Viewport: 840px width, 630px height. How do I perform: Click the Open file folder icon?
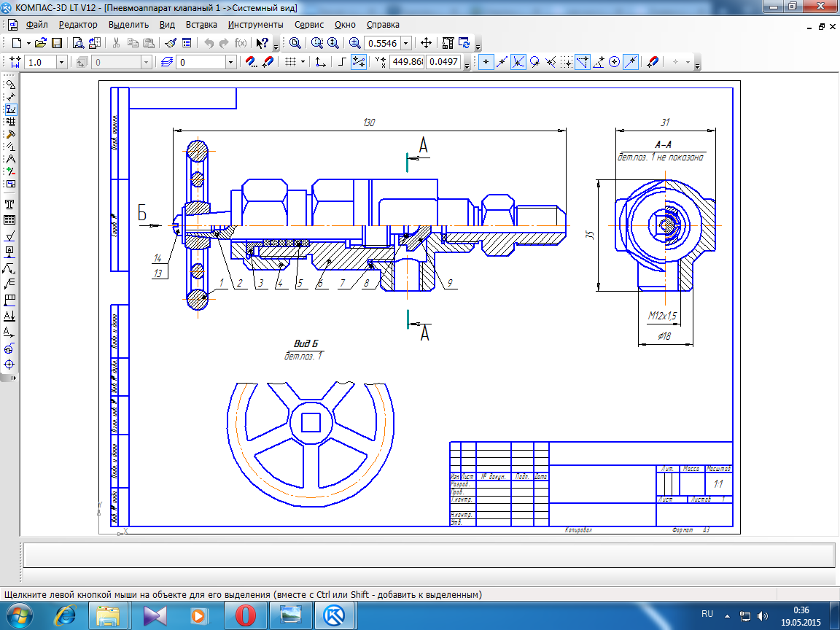tap(40, 43)
